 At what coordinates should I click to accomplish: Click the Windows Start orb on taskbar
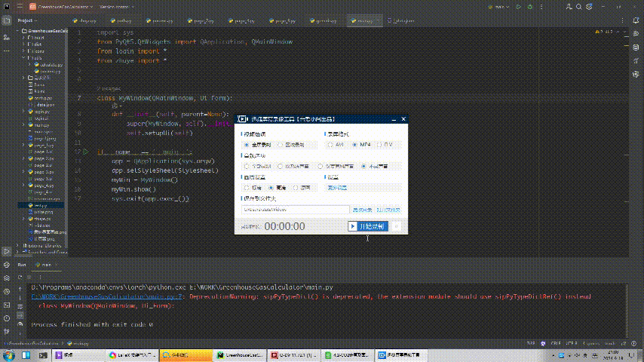tap(8, 354)
